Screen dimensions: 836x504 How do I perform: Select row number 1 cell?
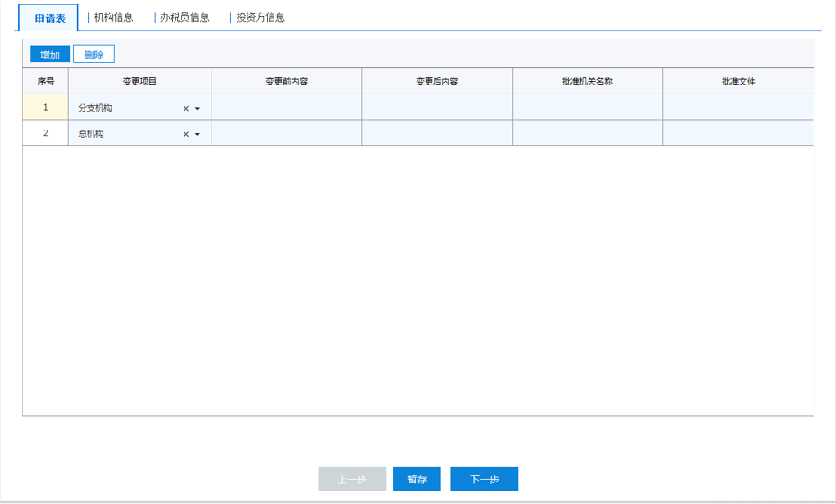click(x=45, y=107)
